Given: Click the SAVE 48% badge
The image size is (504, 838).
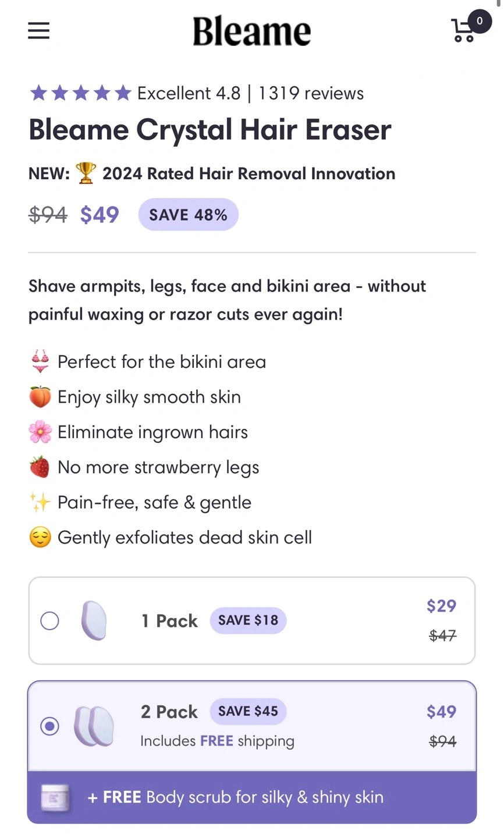Looking at the screenshot, I should (188, 215).
